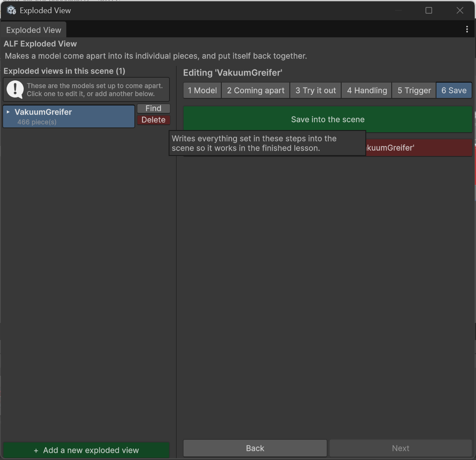
Task: Click the '466 piece(s)' count text
Action: [37, 122]
